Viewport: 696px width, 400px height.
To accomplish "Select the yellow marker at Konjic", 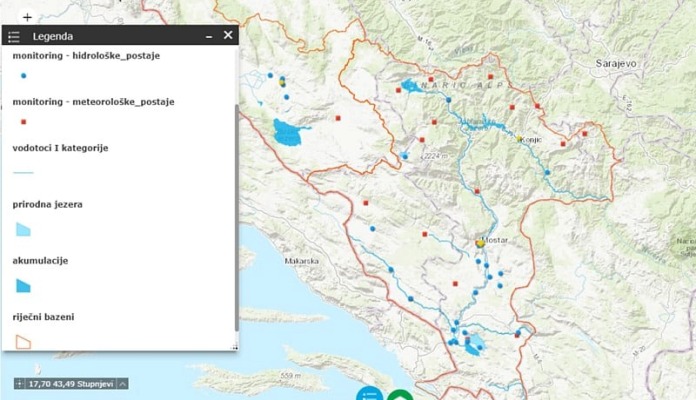I will tap(519, 139).
